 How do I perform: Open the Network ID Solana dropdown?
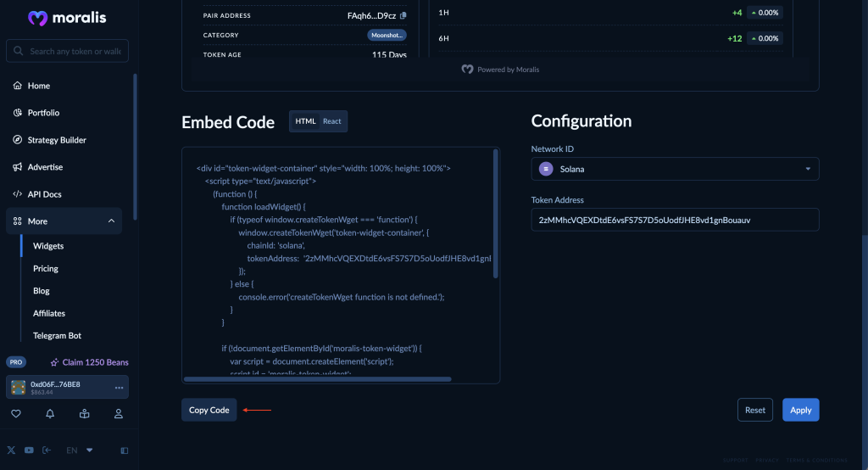tap(675, 169)
